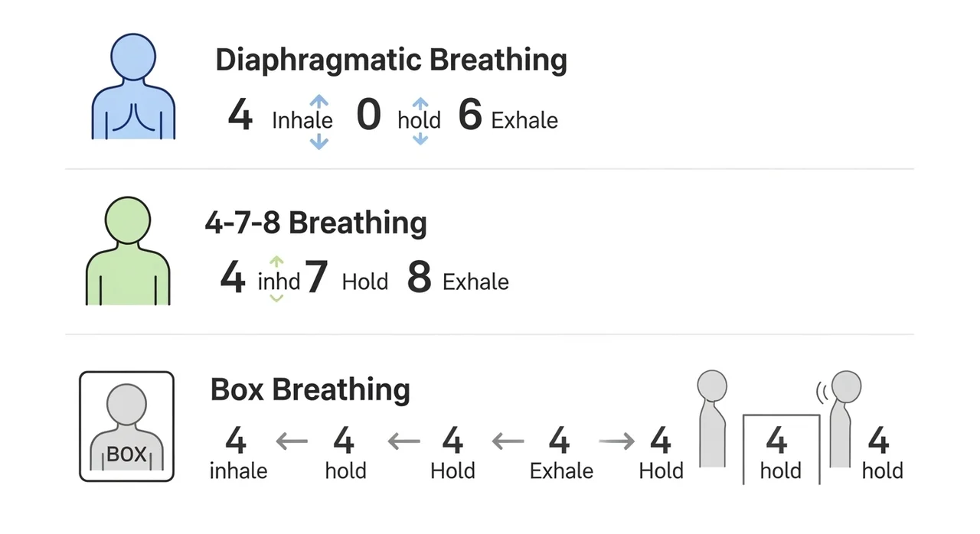Click the blue down arrow below Inhale
Viewport: 980px width, 534px height.
[319, 141]
